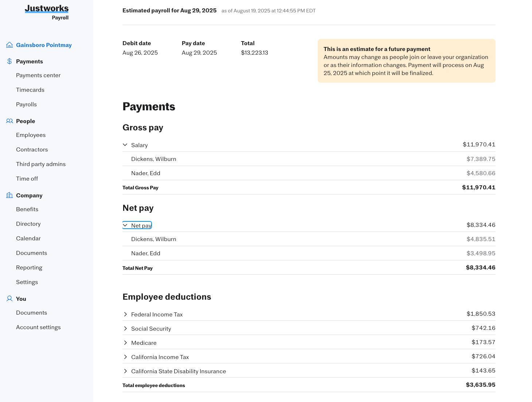Click the dollar sign icon beside Payments
Image resolution: width=532 pixels, height=402 pixels.
tap(9, 61)
